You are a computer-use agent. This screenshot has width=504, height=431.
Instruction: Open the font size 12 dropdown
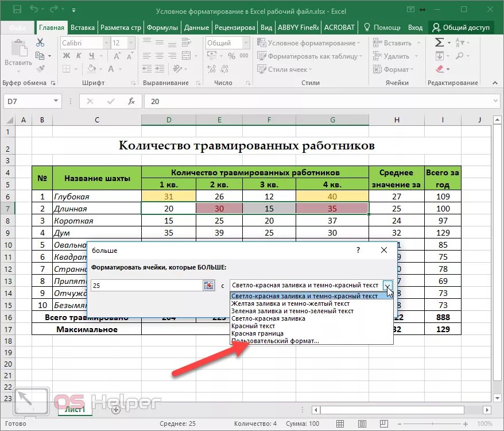click(x=131, y=43)
